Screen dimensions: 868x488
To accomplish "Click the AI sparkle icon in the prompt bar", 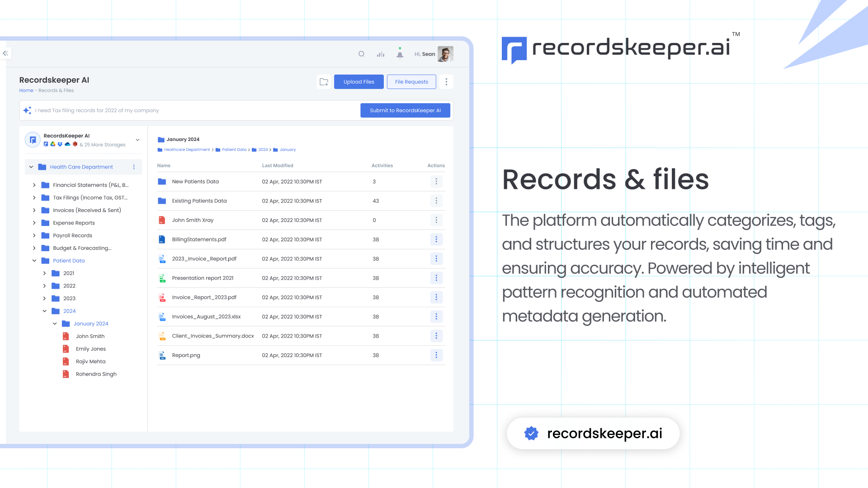I will 27,110.
